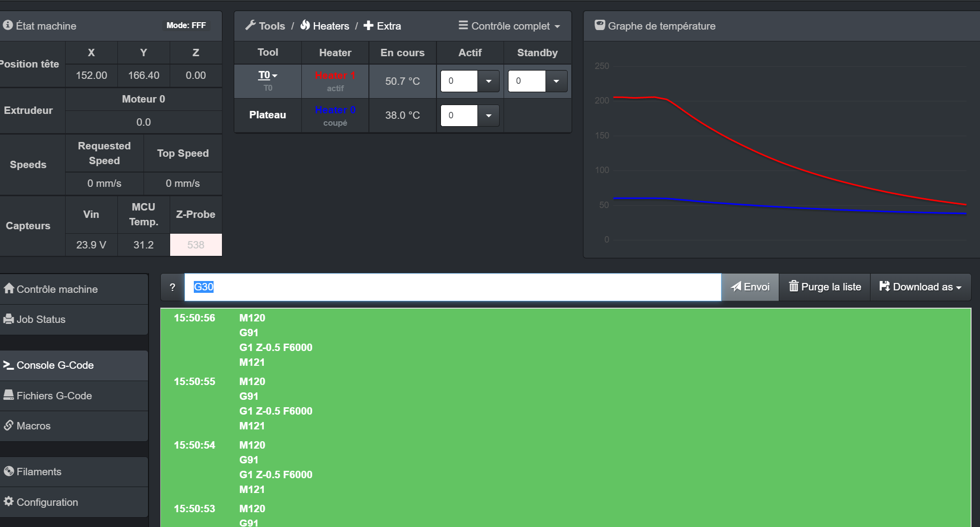
Task: Click the Mode: FFF badge
Action: 186,25
